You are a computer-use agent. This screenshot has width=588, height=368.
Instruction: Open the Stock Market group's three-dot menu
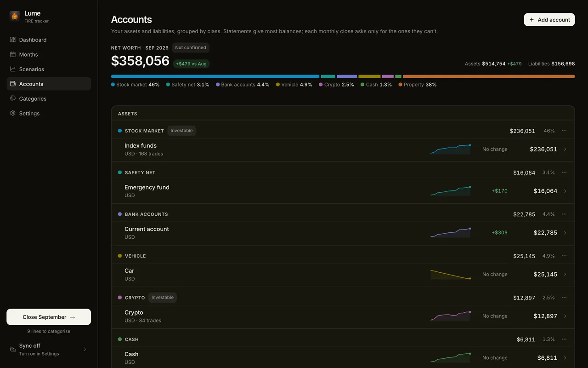point(564,131)
